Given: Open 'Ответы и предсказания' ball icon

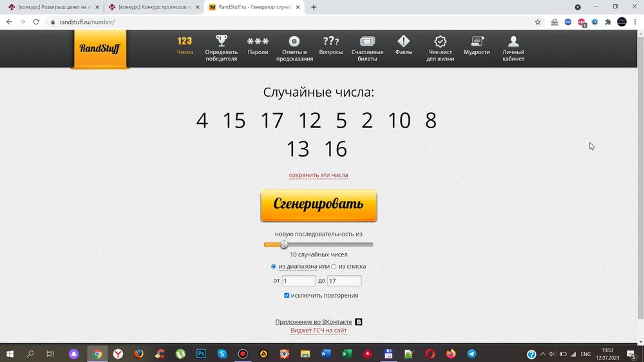Looking at the screenshot, I should (x=294, y=41).
